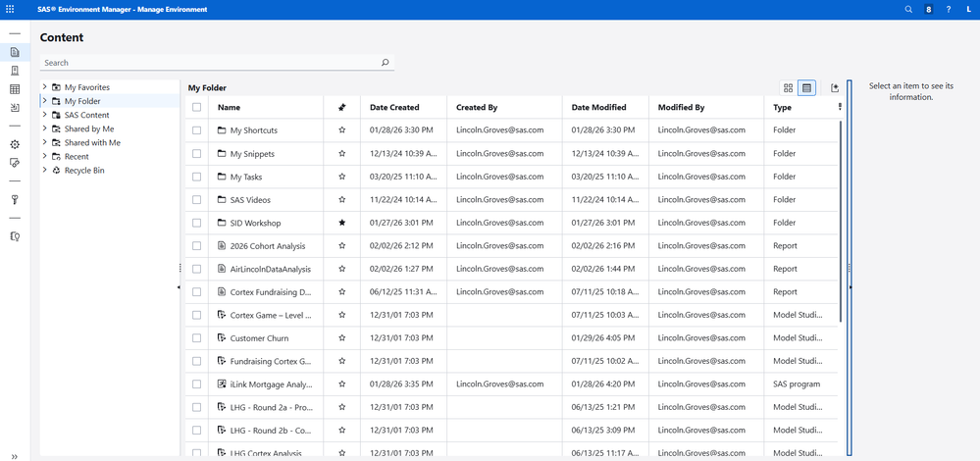Expand the left navigation rail chevrons
The height and width of the screenshot is (461, 980).
(15, 456)
